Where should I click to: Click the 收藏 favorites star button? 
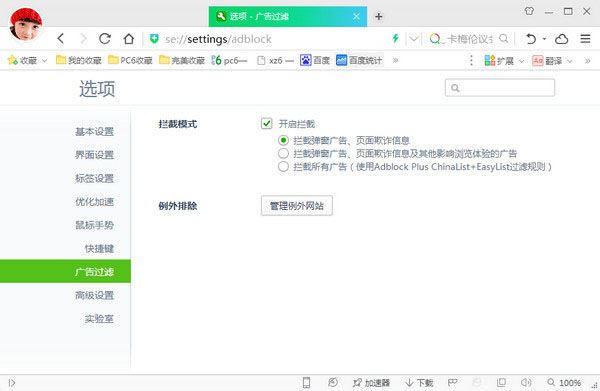22,60
